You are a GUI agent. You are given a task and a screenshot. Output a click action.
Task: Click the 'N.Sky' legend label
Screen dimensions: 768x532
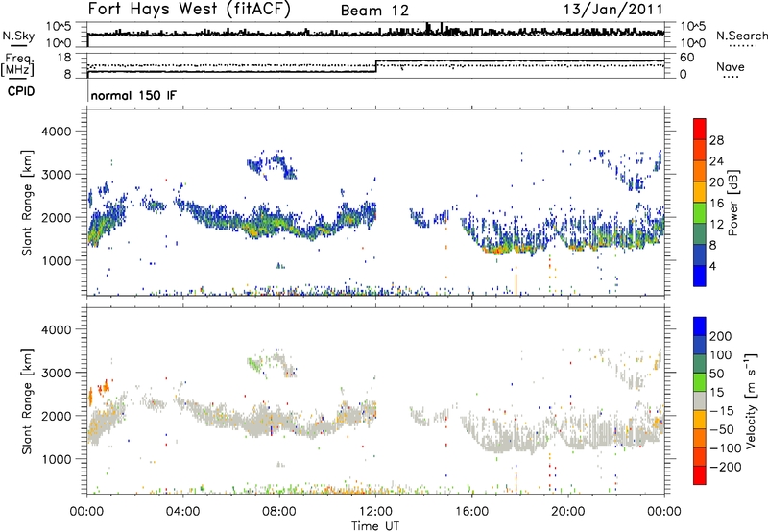click(18, 36)
